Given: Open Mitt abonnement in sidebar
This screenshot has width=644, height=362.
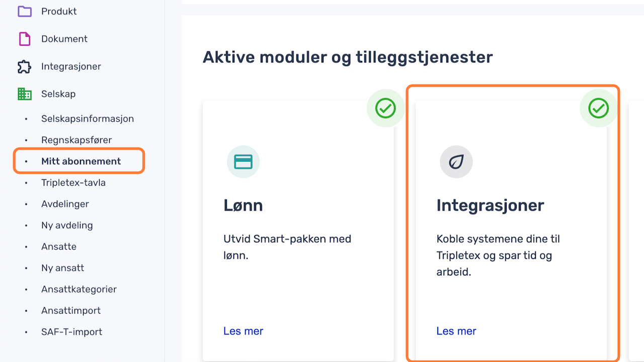Looking at the screenshot, I should [x=81, y=161].
